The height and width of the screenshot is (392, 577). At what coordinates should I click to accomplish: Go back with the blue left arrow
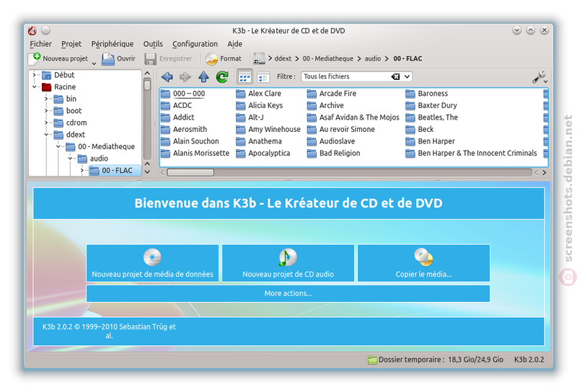coord(167,76)
